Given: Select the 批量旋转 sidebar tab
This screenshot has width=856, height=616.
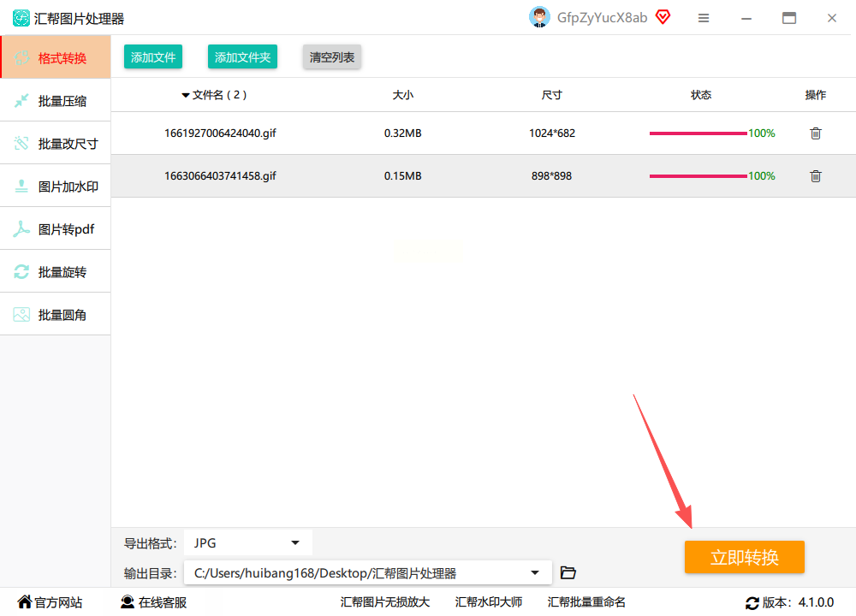Looking at the screenshot, I should [55, 272].
